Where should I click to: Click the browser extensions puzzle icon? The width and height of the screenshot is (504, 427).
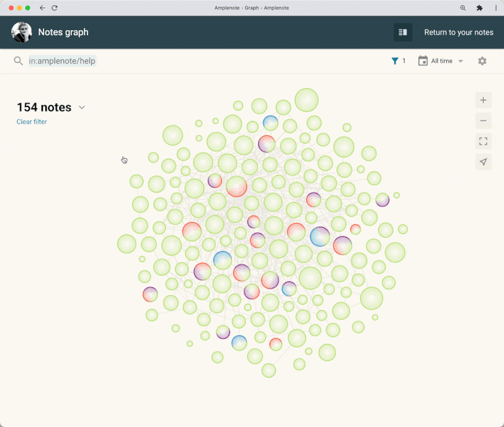click(x=479, y=8)
